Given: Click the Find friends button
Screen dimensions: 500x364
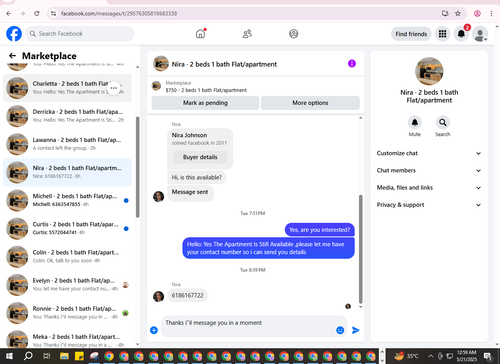Looking at the screenshot, I should coord(411,34).
